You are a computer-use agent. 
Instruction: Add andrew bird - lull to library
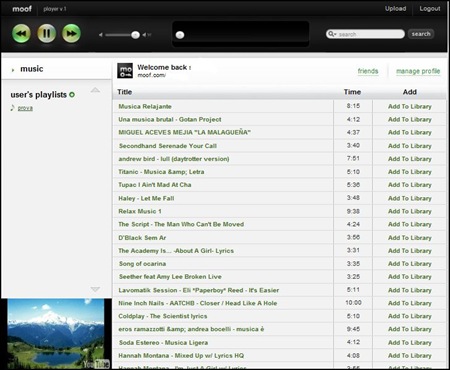[410, 159]
